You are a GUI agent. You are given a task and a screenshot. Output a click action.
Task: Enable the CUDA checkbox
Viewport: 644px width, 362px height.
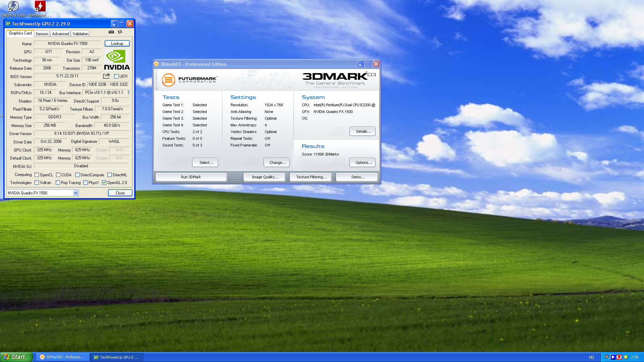(x=58, y=175)
